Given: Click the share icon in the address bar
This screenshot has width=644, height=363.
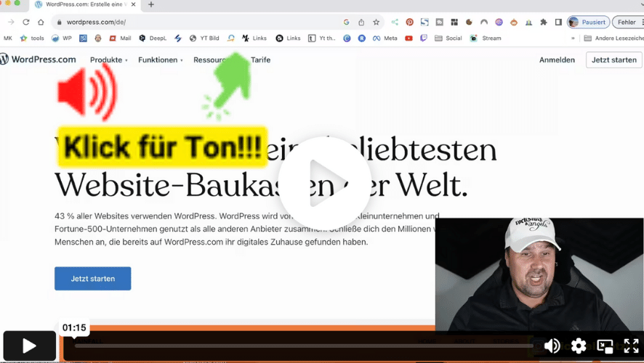Looking at the screenshot, I should click(361, 23).
